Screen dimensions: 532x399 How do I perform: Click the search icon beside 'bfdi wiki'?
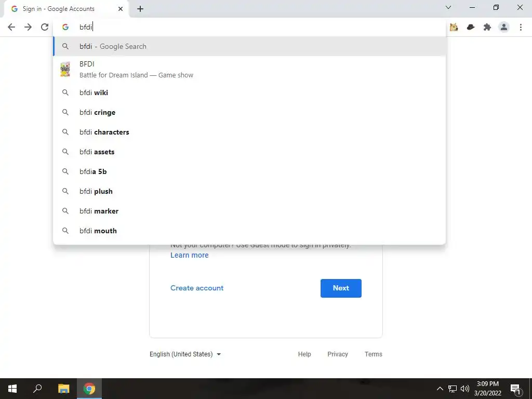(65, 92)
